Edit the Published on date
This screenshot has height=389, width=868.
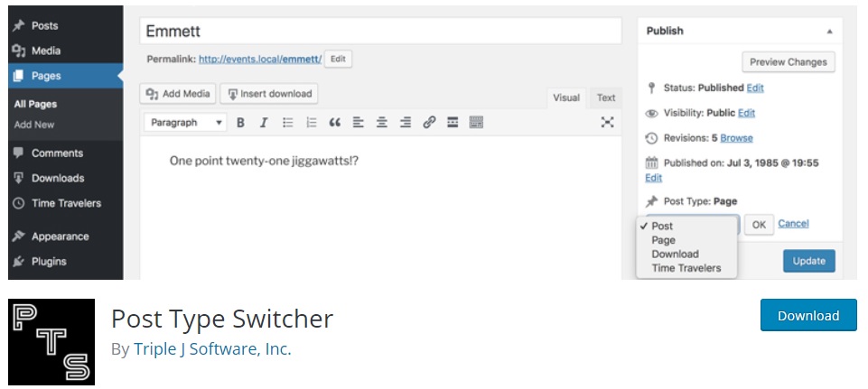(x=654, y=178)
